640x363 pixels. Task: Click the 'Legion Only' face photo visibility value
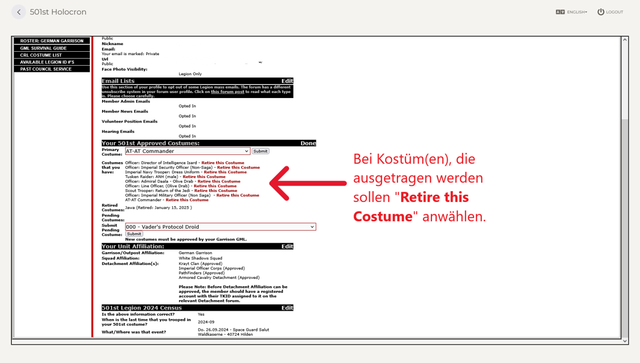point(190,74)
